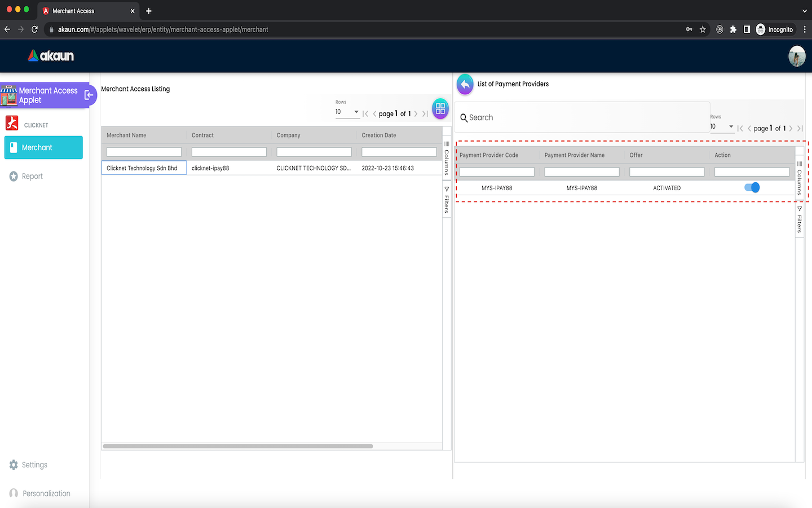Screen dimensions: 812x508
Task: Click the back arrow beside List of Payment Providers
Action: coord(465,85)
